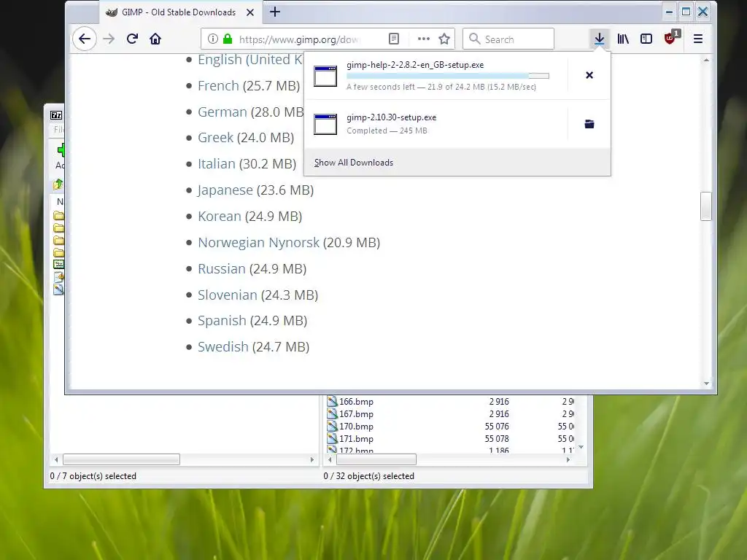Image resolution: width=747 pixels, height=560 pixels.
Task: Open the Firefox home page icon
Action: click(155, 39)
